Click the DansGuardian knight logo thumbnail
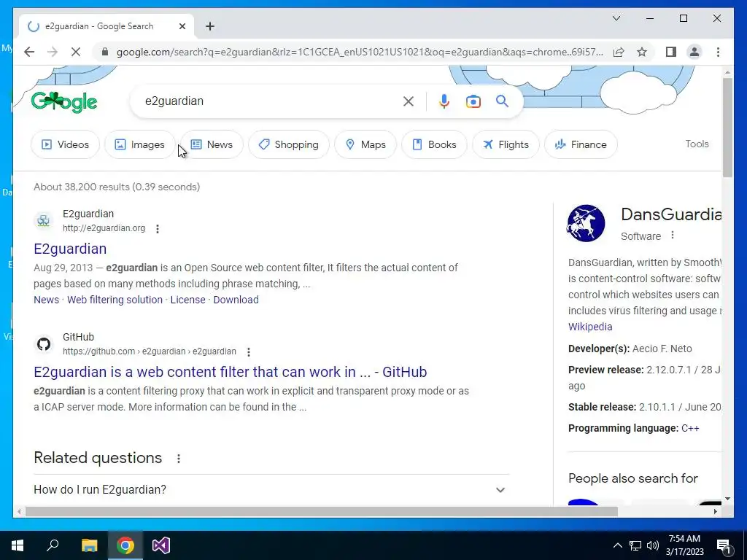Image resolution: width=747 pixels, height=560 pixels. click(x=586, y=223)
